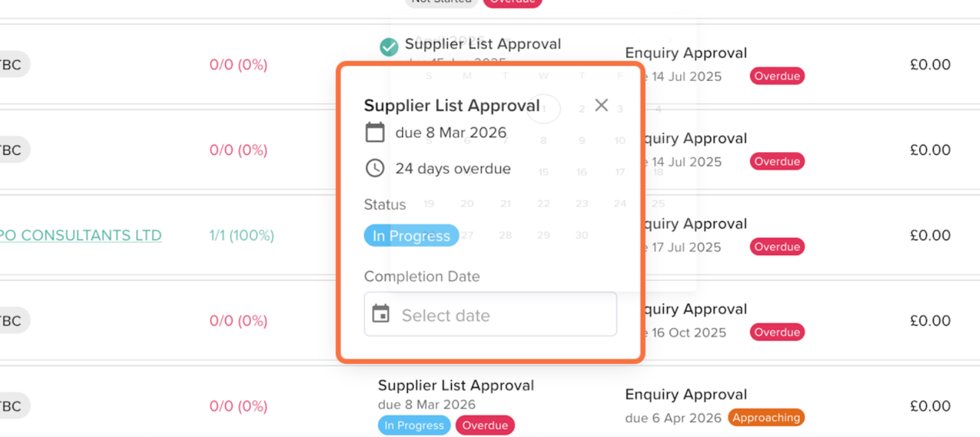The image size is (980, 437).
Task: Open Enquiry Approval dated 16 Oct 2025
Action: [691, 309]
